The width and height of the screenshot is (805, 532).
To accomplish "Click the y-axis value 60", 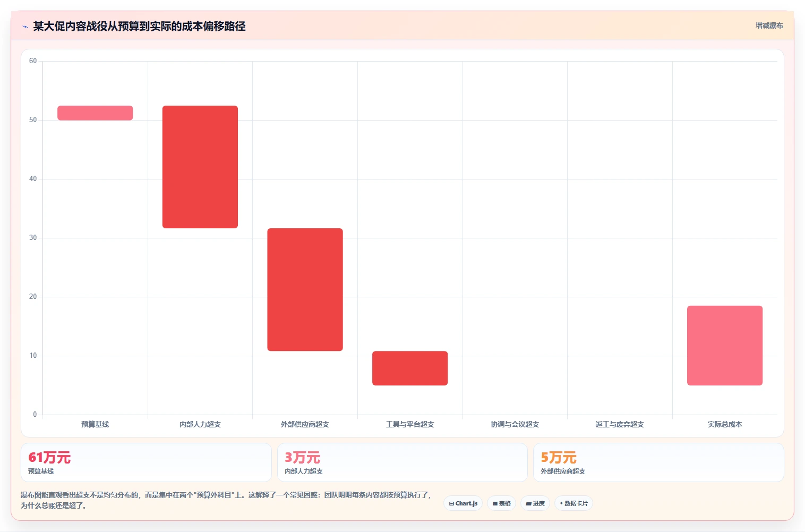I will click(x=33, y=61).
